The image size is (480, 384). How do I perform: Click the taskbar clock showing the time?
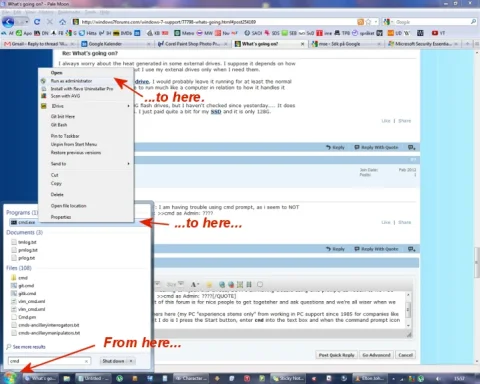click(459, 378)
